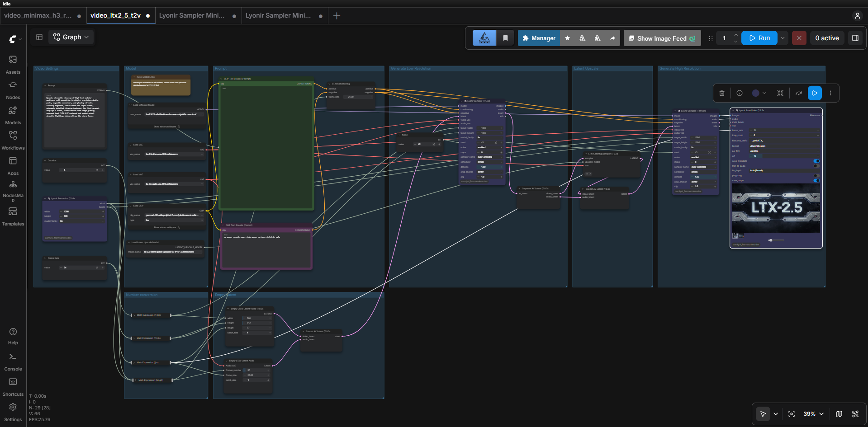Open the Console panel

13,362
